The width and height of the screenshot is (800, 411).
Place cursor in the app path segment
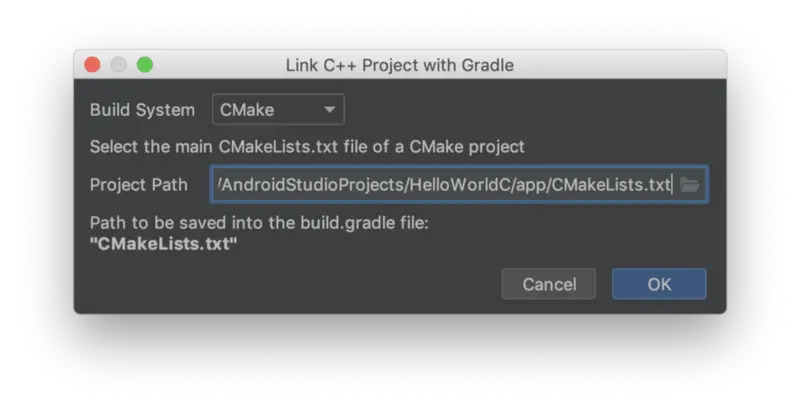(x=531, y=186)
